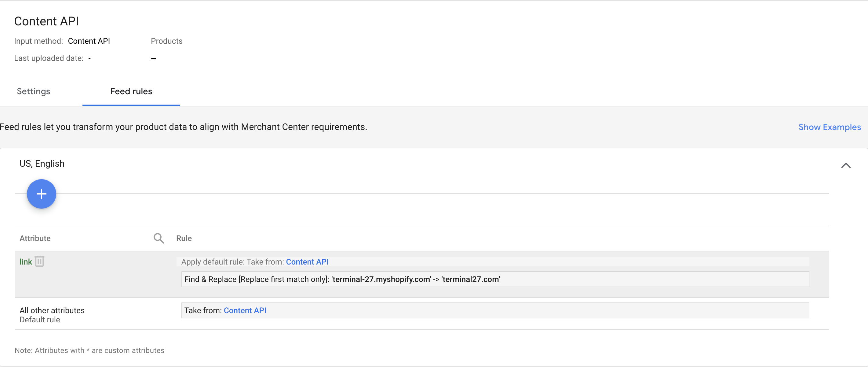Click the US, English section title

42,164
